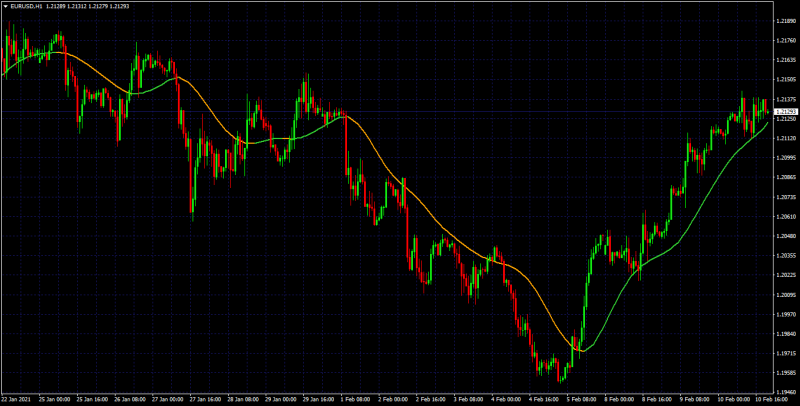Click the 1.21375 price scale label
Viewport: 800px width, 406px height.
[x=786, y=99]
